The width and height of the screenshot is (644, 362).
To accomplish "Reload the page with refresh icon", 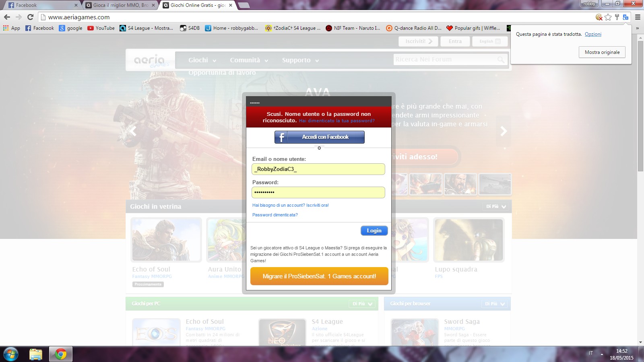I will pyautogui.click(x=30, y=17).
